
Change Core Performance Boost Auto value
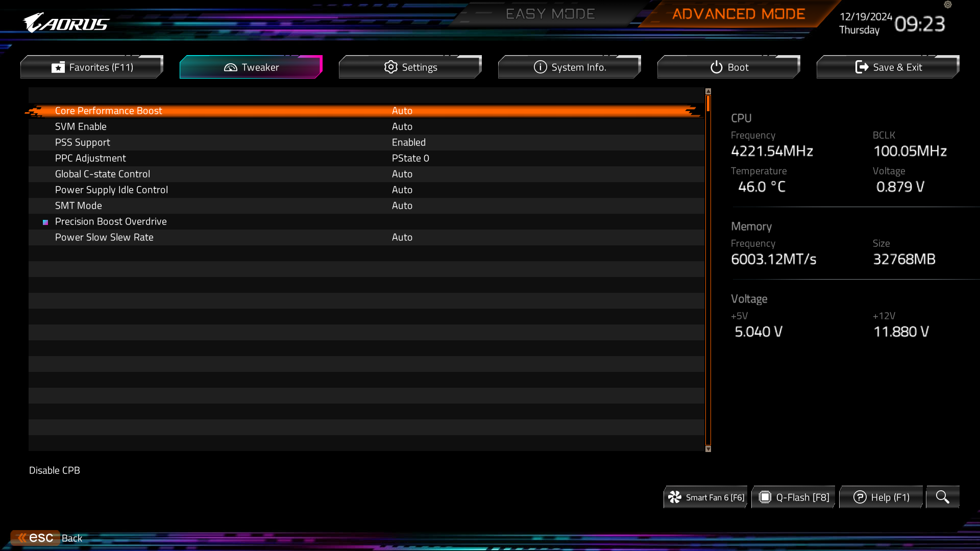(402, 111)
